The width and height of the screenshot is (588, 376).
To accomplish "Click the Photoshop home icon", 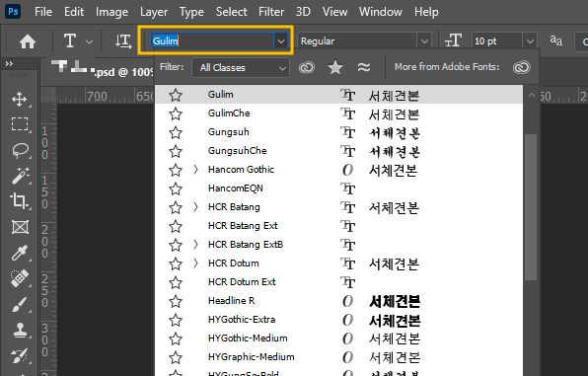I will click(x=28, y=41).
